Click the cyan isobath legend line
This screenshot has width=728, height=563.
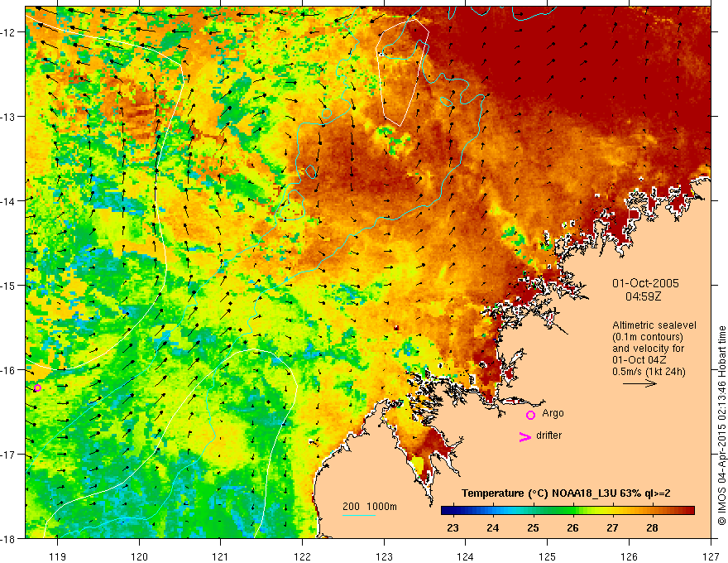click(359, 515)
